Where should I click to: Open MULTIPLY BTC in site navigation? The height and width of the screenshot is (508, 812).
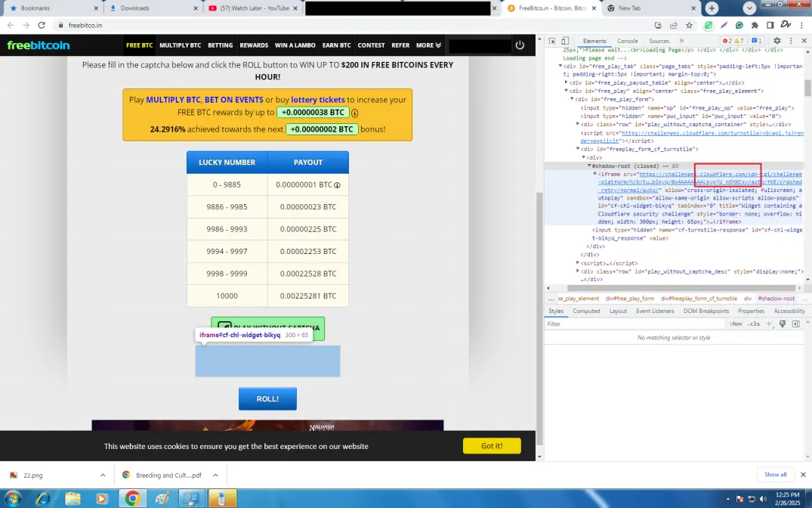coord(181,45)
